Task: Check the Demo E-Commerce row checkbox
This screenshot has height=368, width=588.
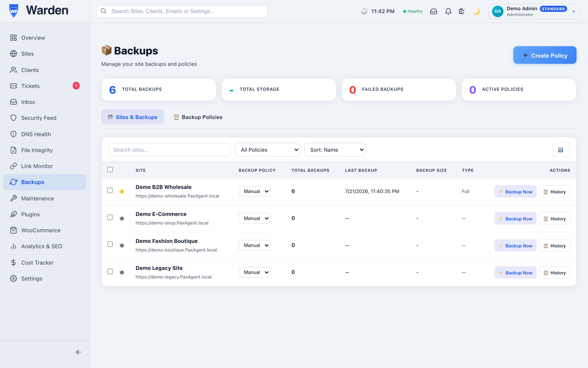Action: point(110,217)
